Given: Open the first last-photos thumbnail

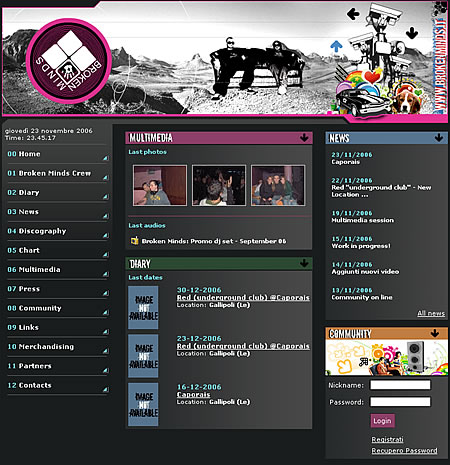Looking at the screenshot, I should [160, 185].
